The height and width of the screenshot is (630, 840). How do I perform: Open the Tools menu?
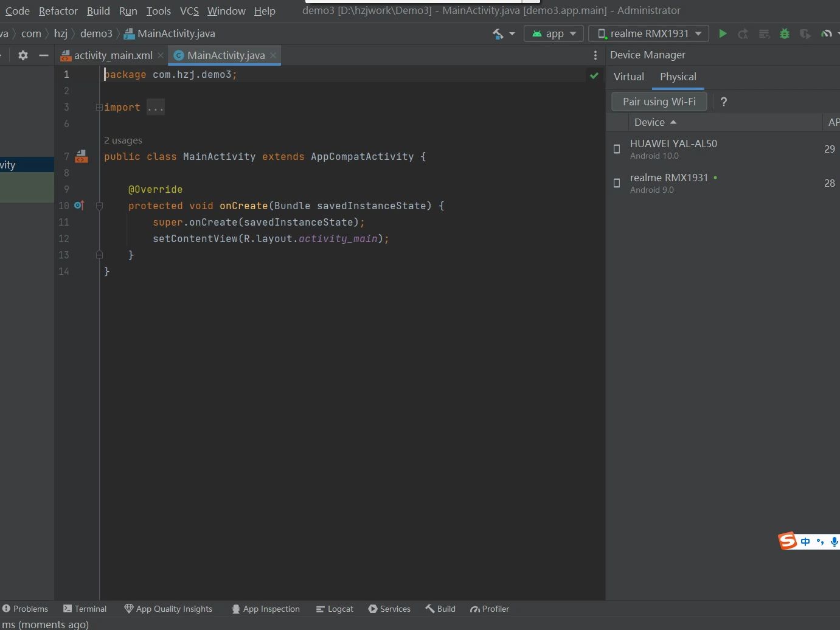point(159,11)
